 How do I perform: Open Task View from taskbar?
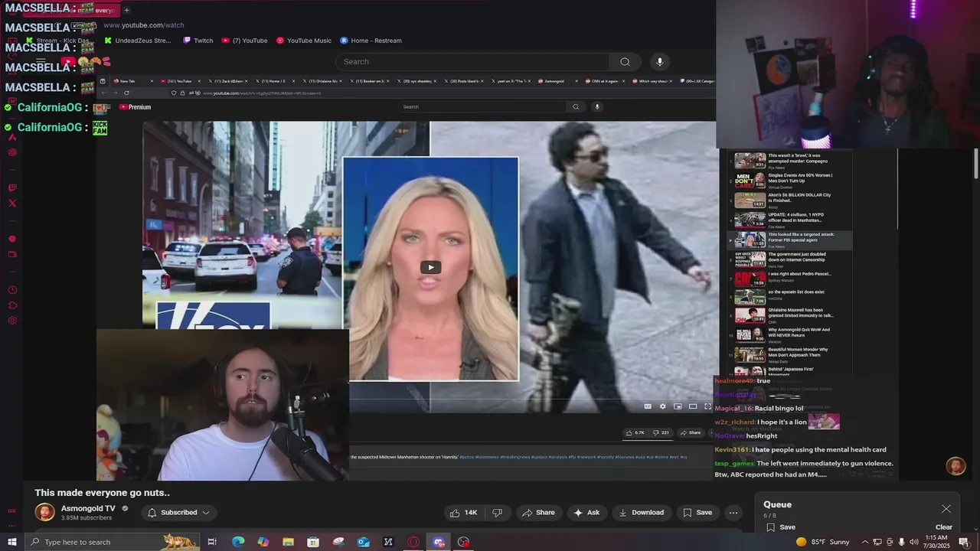(212, 542)
